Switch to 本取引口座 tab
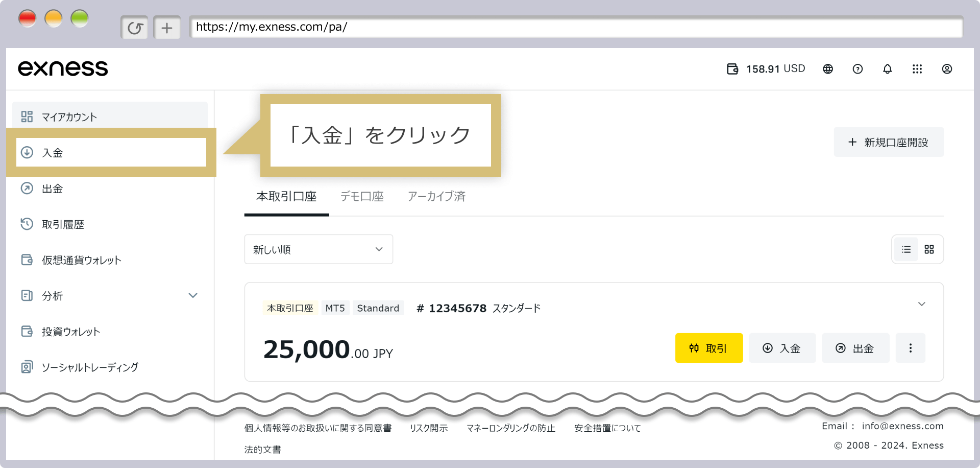 point(286,197)
